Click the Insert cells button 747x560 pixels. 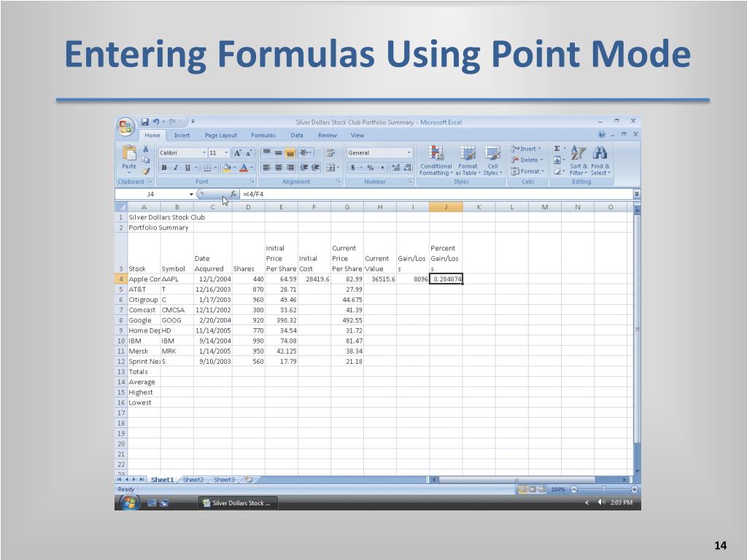click(x=526, y=149)
